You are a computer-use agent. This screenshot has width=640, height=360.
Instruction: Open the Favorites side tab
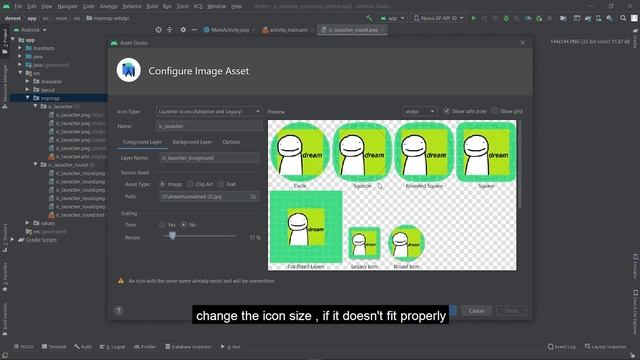5,277
